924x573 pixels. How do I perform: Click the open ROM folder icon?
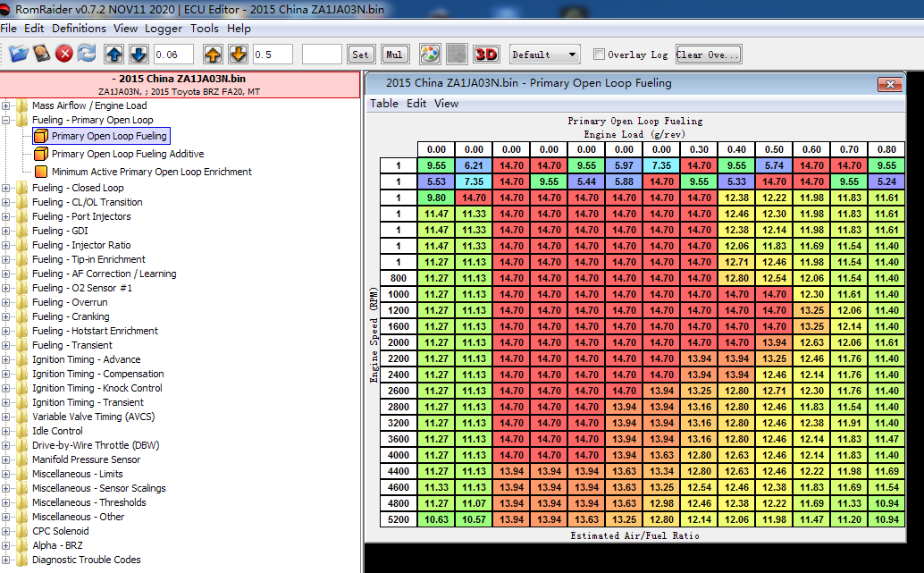click(x=19, y=55)
